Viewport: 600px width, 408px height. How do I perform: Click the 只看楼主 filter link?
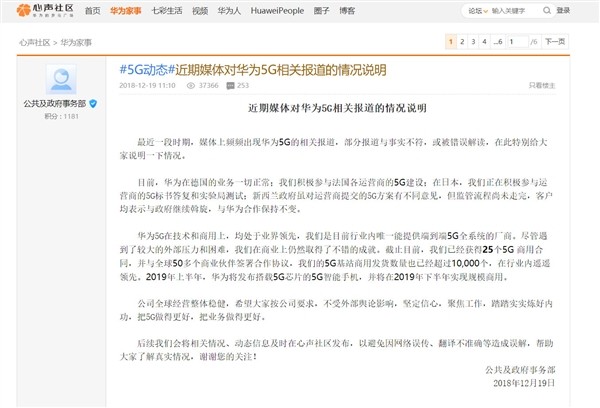pos(571,87)
